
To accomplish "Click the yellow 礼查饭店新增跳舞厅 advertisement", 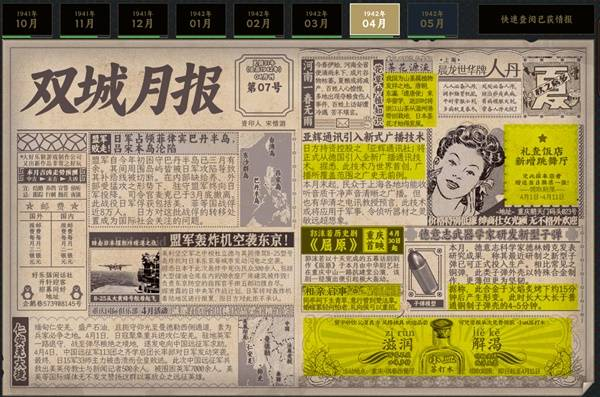I will [542, 165].
